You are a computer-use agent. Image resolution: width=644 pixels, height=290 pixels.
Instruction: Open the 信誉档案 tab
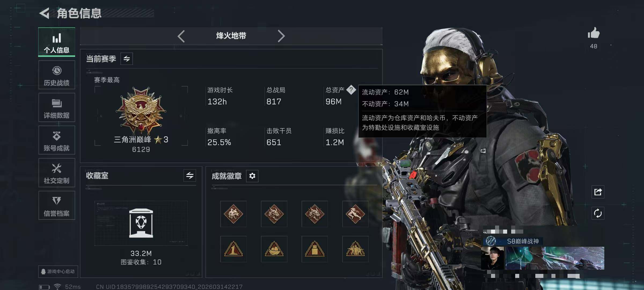57,205
